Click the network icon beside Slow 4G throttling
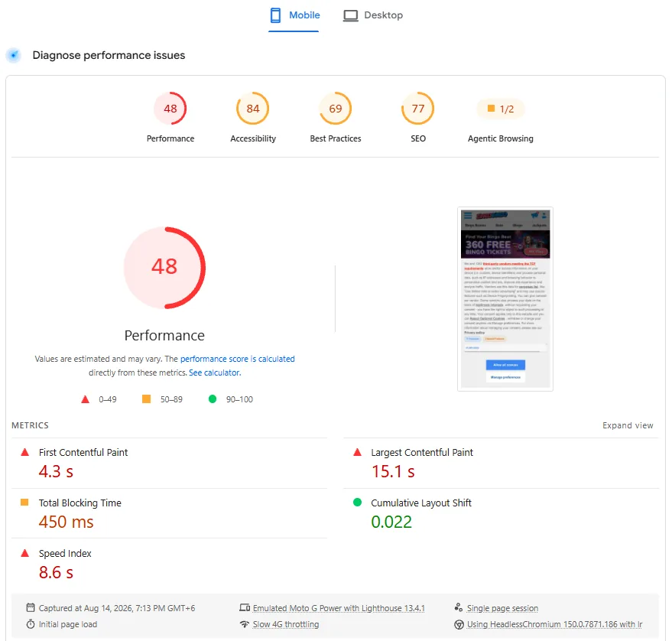 tap(245, 624)
